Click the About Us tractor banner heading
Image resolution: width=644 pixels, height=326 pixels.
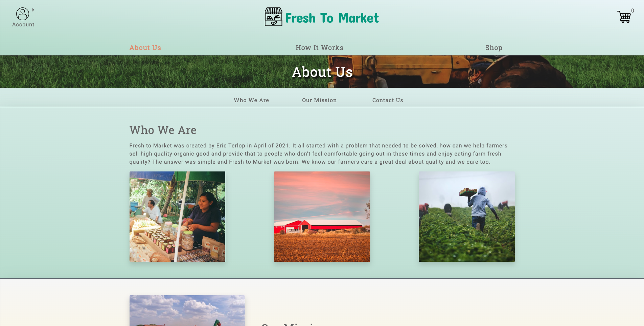pos(322,72)
